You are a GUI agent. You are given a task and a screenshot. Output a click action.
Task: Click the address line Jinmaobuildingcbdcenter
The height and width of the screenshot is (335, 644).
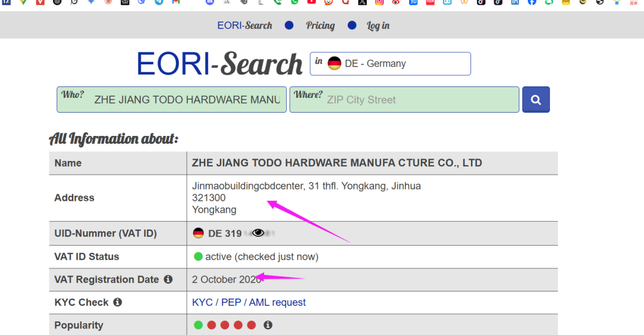coord(306,186)
